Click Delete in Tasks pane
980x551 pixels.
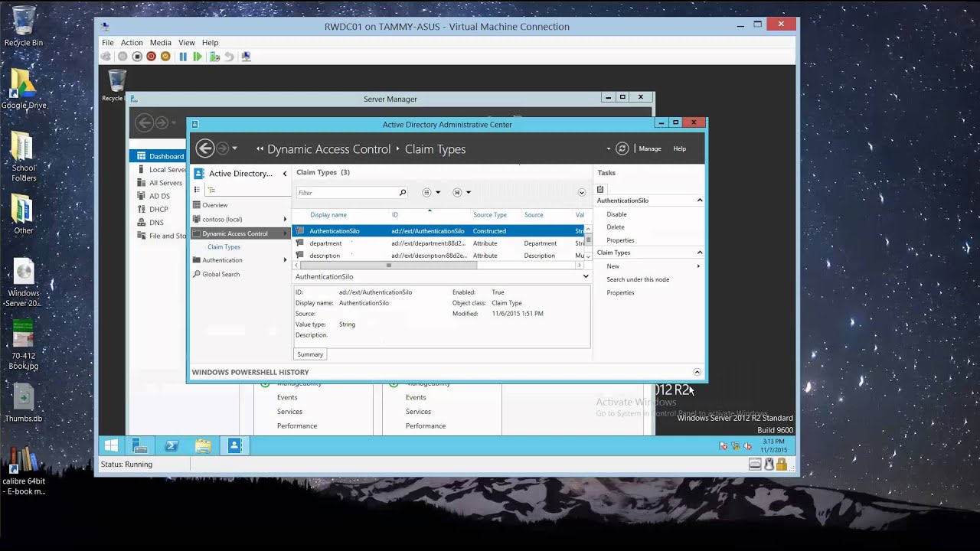coord(616,227)
